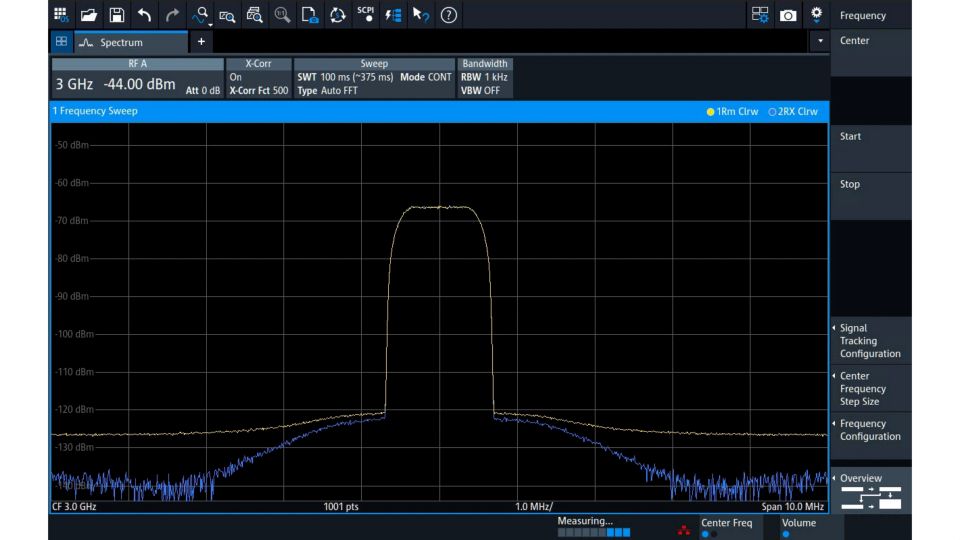Select the Stop softkey
This screenshot has width=960, height=540.
coord(871,197)
